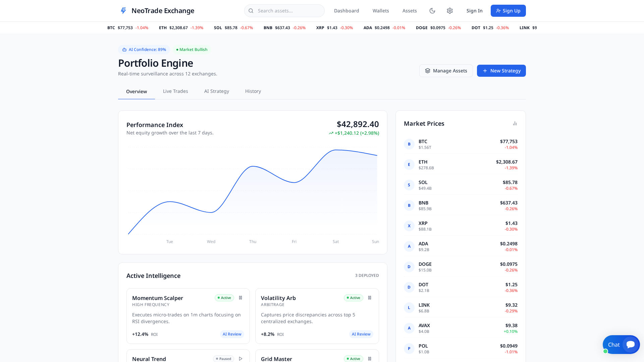Click Neural Trend Paused status badge
The width and height of the screenshot is (644, 362).
click(x=224, y=359)
